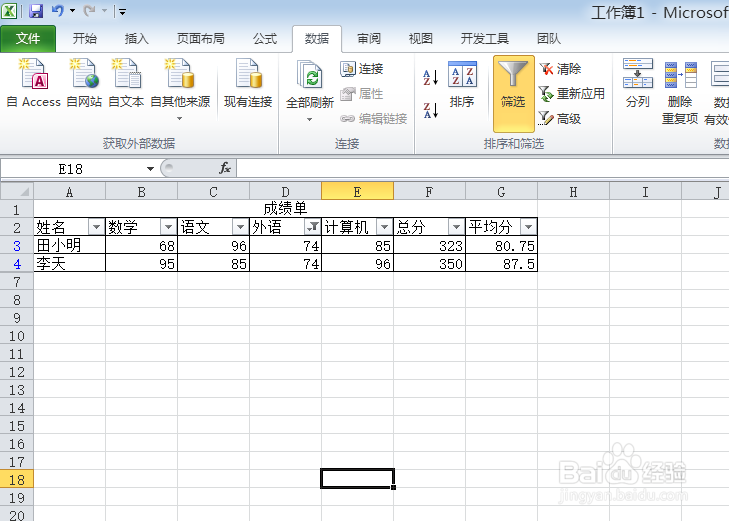Open Connections (连接) button
Image resolution: width=729 pixels, height=521 pixels.
pos(362,69)
